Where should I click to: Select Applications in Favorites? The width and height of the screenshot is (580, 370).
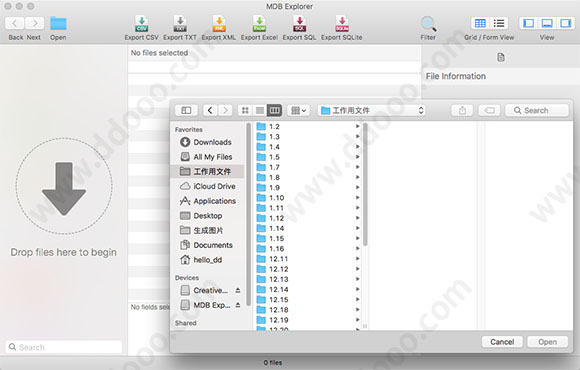pyautogui.click(x=208, y=201)
